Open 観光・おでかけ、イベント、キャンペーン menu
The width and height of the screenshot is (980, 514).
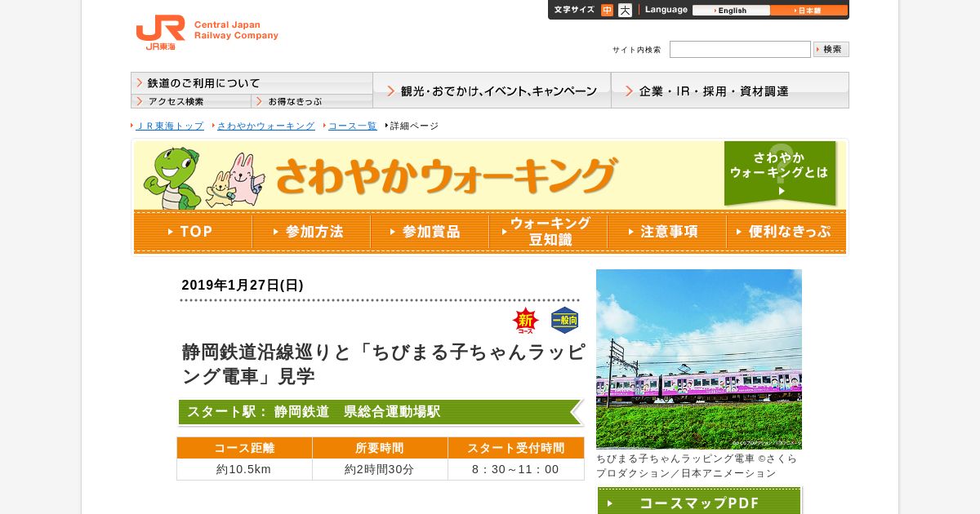pos(492,91)
